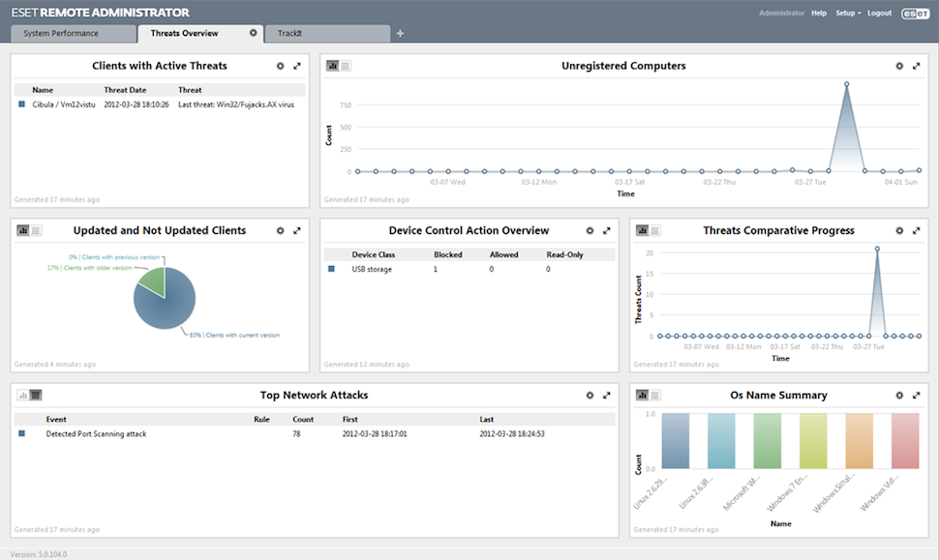
Task: Sort by Blocked column header
Action: pos(448,254)
